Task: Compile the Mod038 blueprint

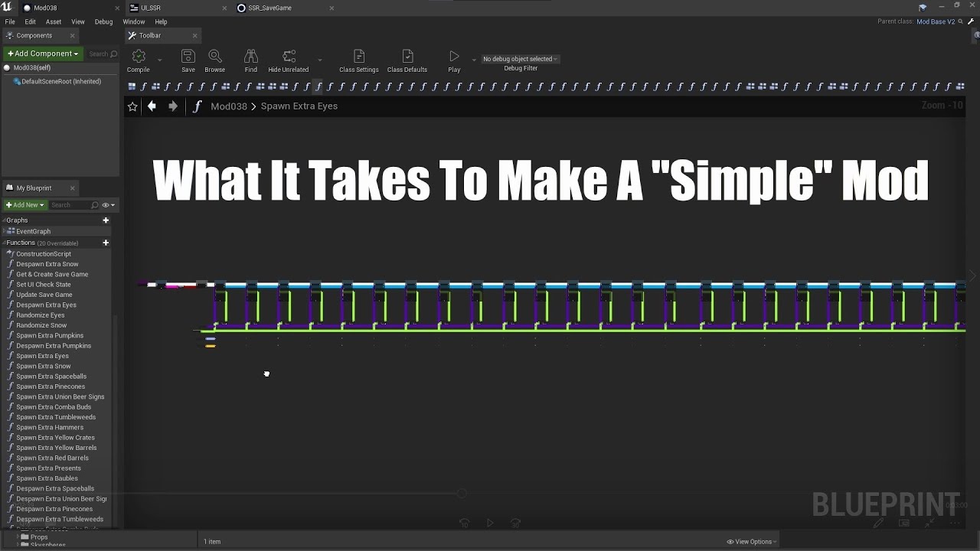Action: click(139, 60)
